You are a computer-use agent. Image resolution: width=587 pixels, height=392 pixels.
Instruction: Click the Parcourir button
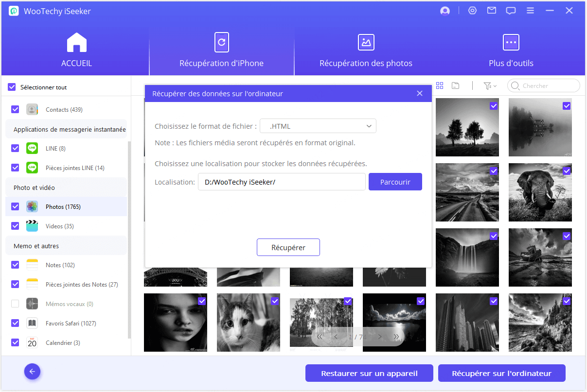coord(395,182)
